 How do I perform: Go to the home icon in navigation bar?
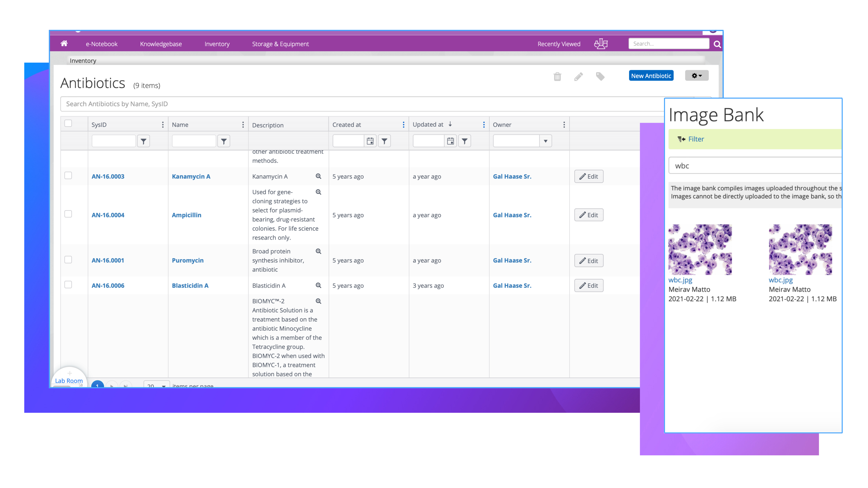coord(64,43)
